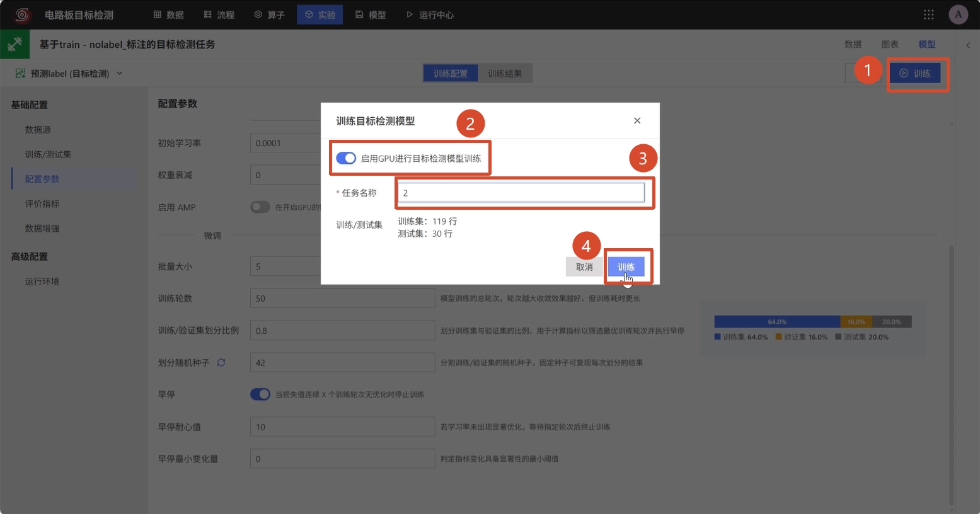The width and height of the screenshot is (980, 514).
Task: Click the 任务名称 input field
Action: tap(521, 193)
